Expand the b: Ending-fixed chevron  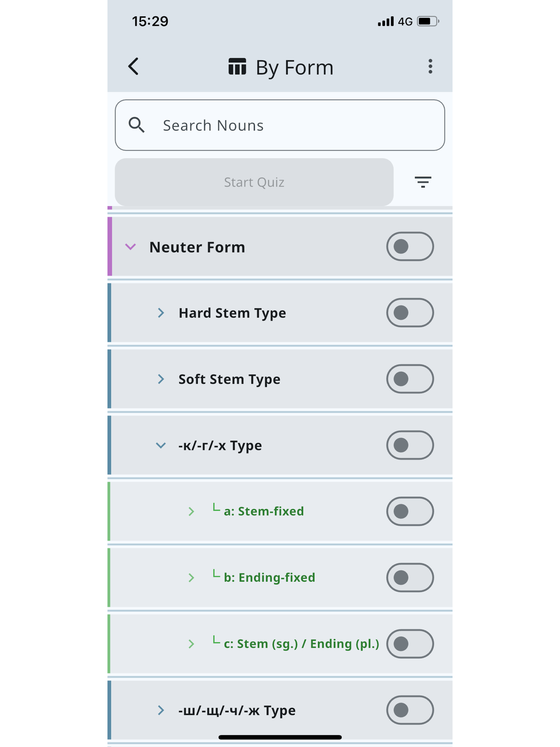(191, 577)
